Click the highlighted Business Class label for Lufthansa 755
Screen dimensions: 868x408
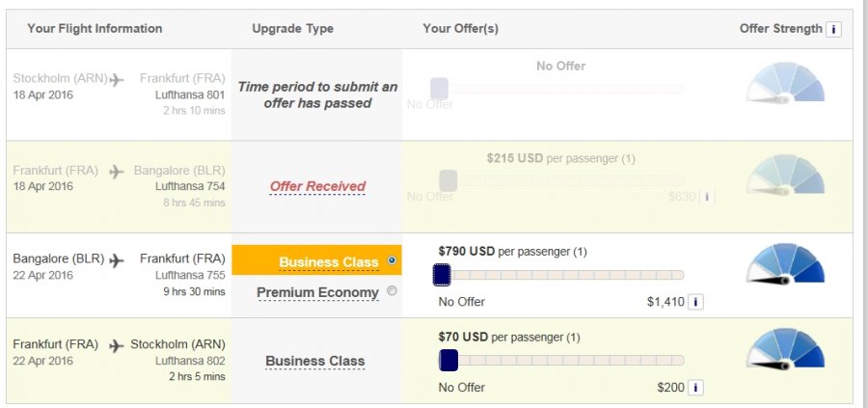[328, 261]
